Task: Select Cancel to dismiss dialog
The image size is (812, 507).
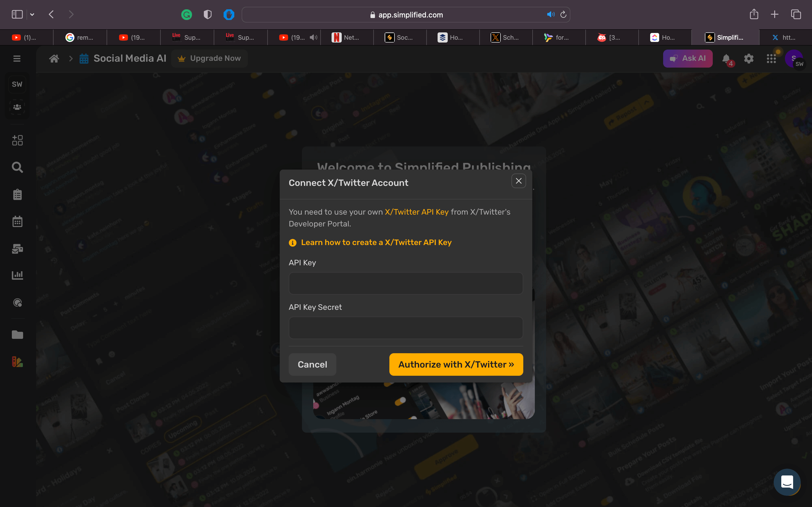Action: coord(312,364)
